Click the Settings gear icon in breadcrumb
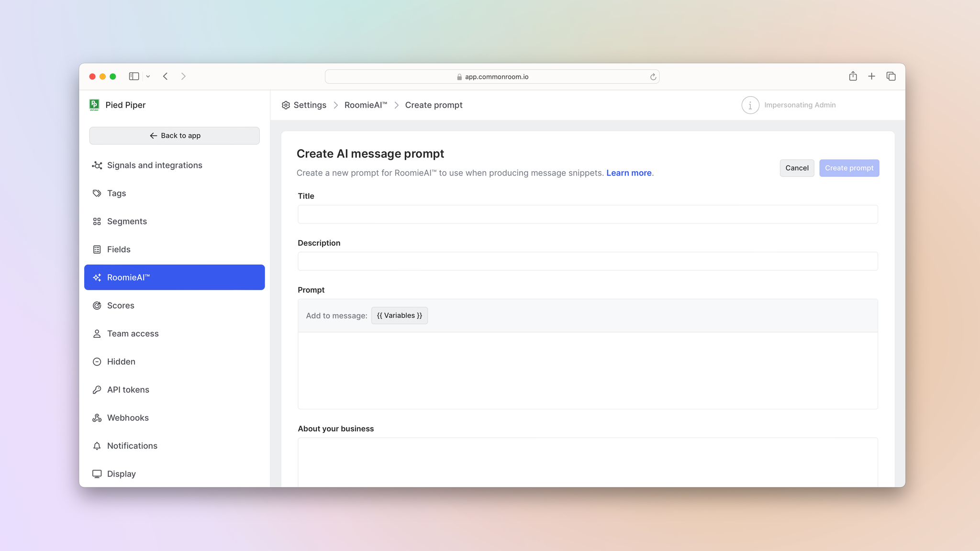This screenshot has height=551, width=980. [x=286, y=105]
